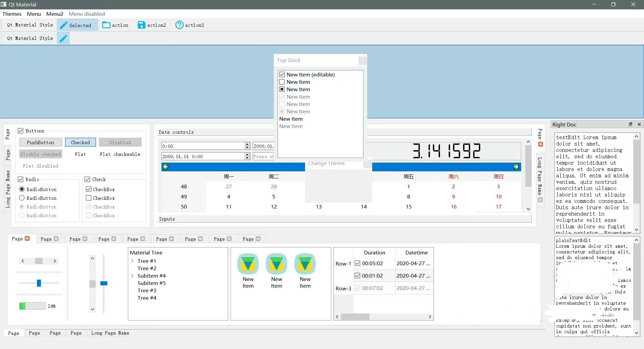
Task: Click the vertical scrollbar down arrow near sliders
Action: (92, 309)
